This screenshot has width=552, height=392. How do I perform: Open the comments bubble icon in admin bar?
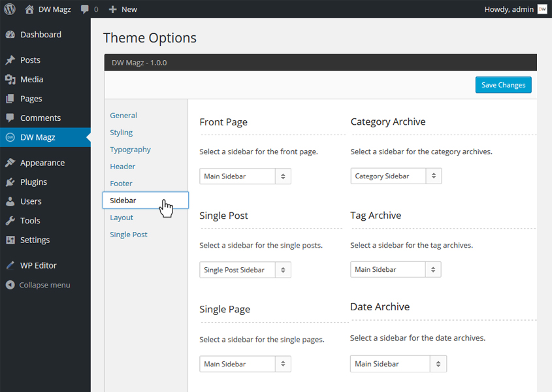pyautogui.click(x=85, y=10)
